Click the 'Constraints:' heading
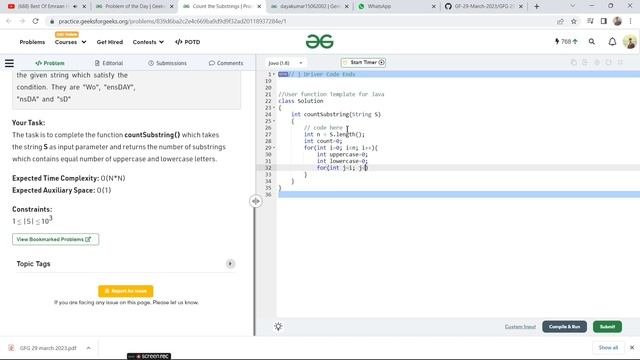 (x=32, y=209)
